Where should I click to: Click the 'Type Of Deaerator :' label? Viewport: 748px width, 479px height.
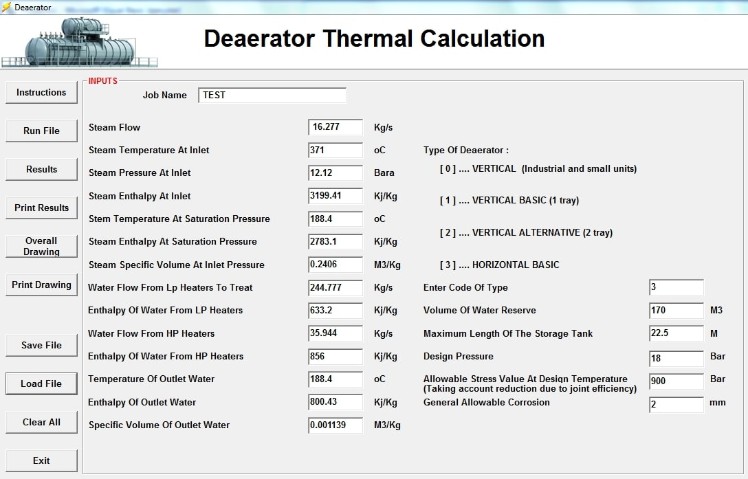click(466, 150)
